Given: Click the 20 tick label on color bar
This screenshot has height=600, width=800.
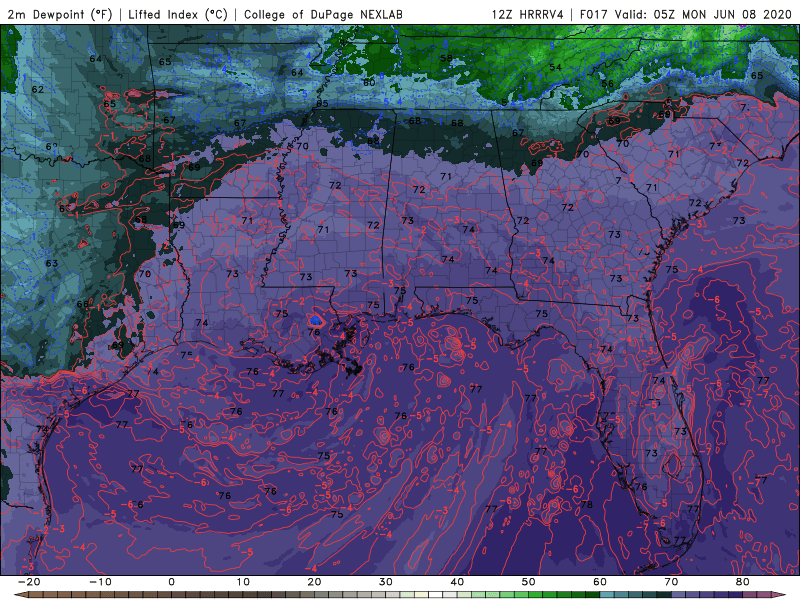Looking at the screenshot, I should (314, 582).
